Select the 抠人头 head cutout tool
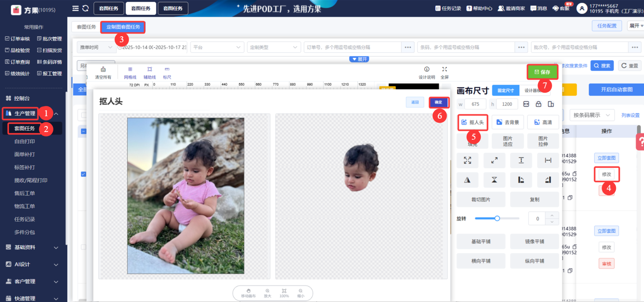Screen dimensions: 644x302 click(472, 122)
